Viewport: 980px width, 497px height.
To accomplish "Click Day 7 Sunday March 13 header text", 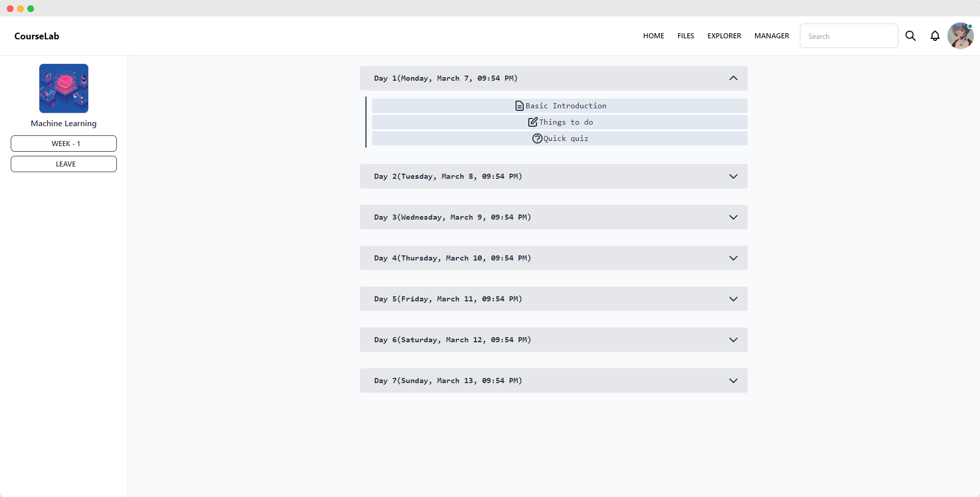I will tap(448, 381).
